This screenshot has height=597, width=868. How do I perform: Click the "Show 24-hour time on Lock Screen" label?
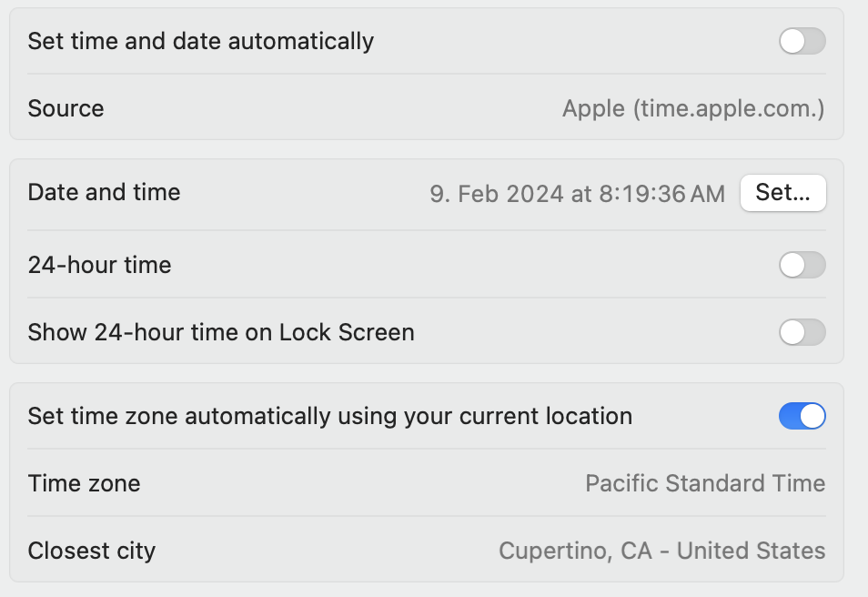[221, 332]
